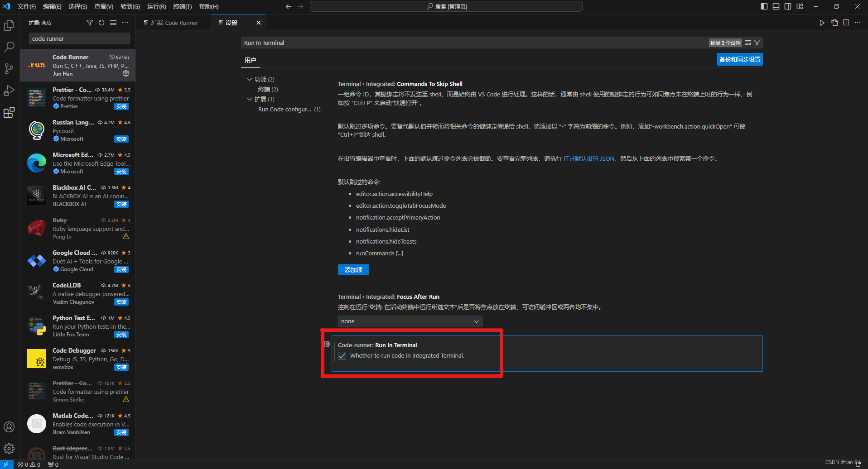Image resolution: width=868 pixels, height=469 pixels.
Task: Open settings JSON file icon
Action: click(834, 23)
